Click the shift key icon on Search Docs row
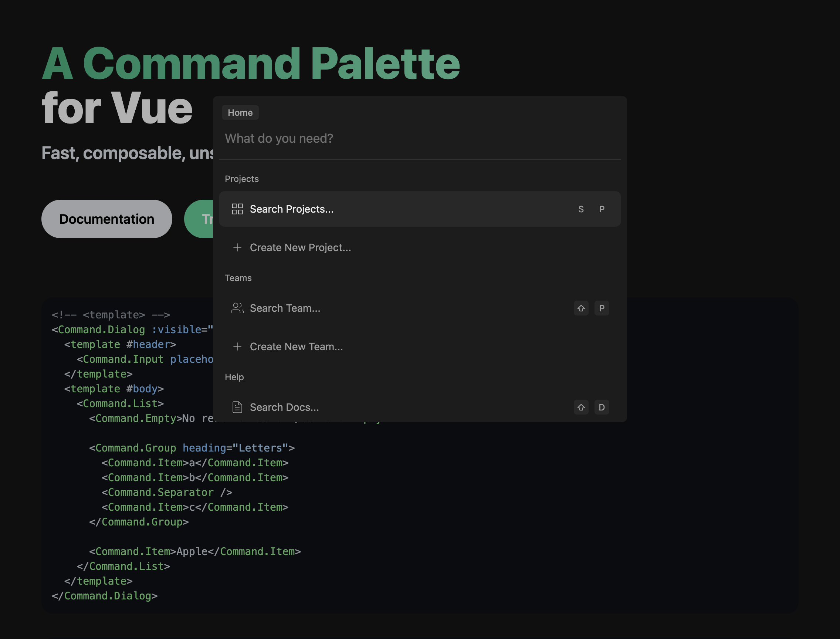Image resolution: width=840 pixels, height=639 pixels. pyautogui.click(x=581, y=407)
